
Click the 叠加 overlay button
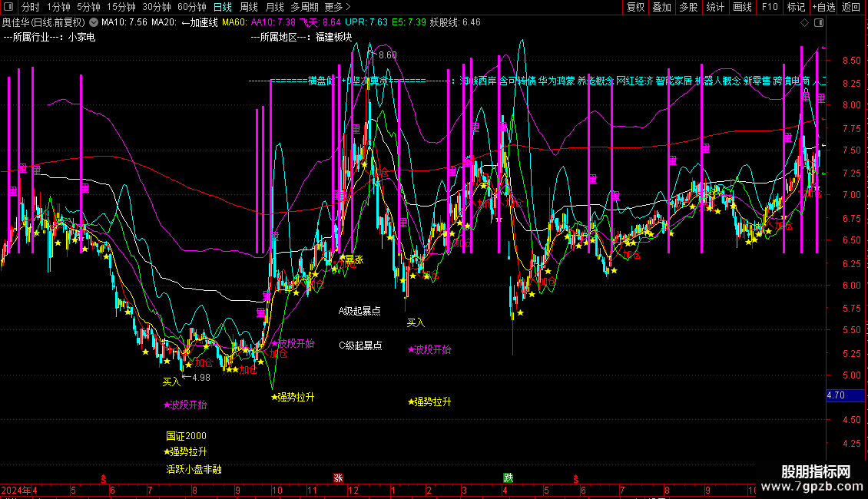tap(661, 7)
